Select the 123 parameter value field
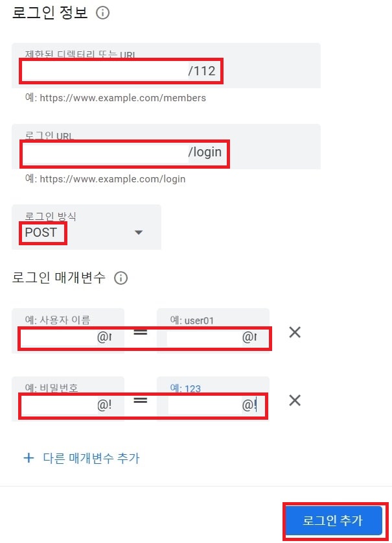 coord(213,399)
